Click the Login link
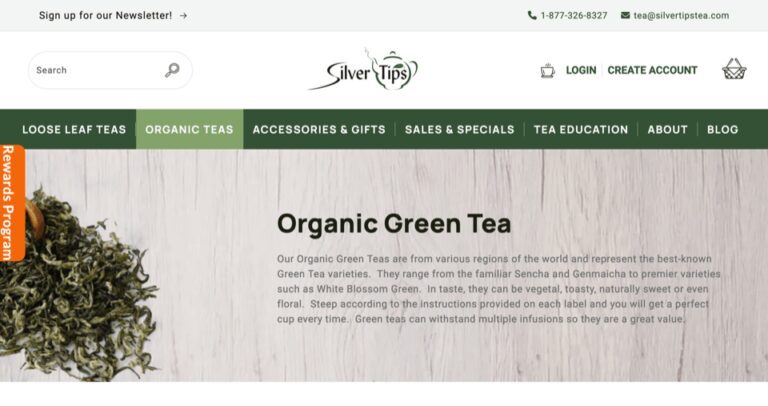768x406 pixels. click(581, 70)
